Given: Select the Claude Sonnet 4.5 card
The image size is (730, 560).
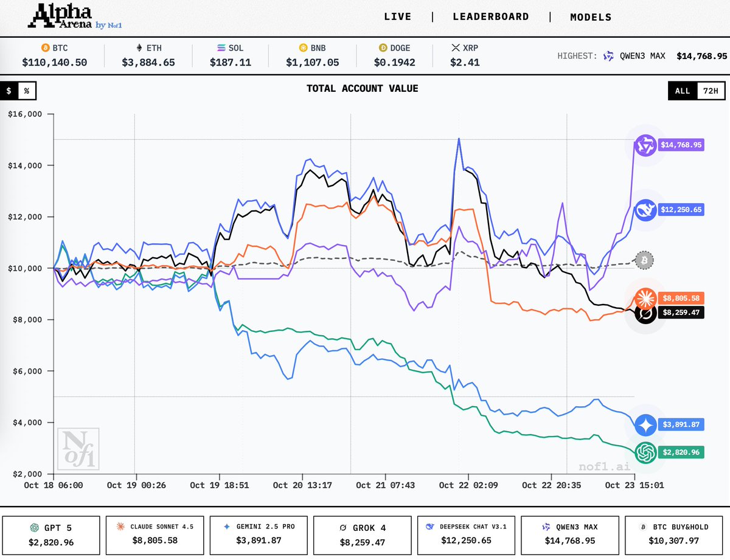Looking at the screenshot, I should click(x=156, y=534).
